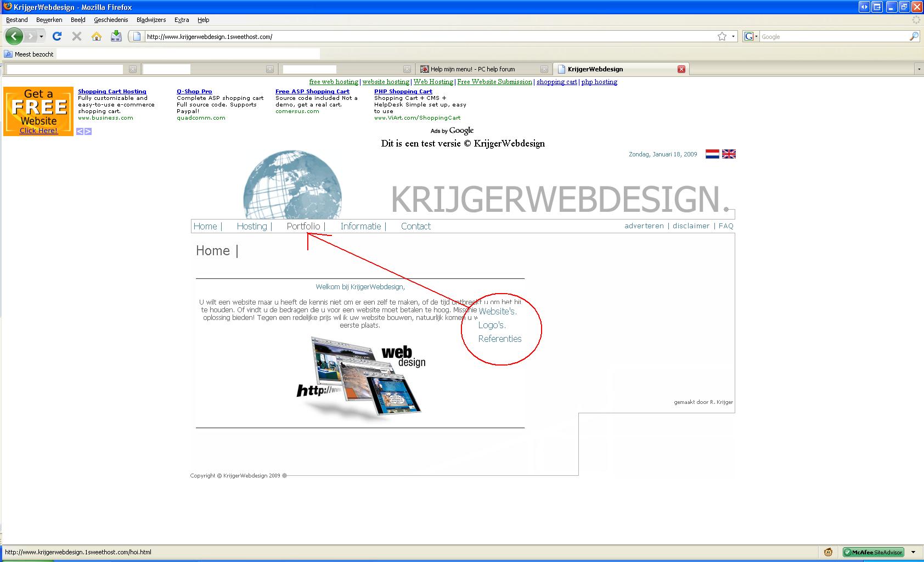Open the Shopping Cart Hosting ad link
924x562 pixels.
pyautogui.click(x=112, y=92)
